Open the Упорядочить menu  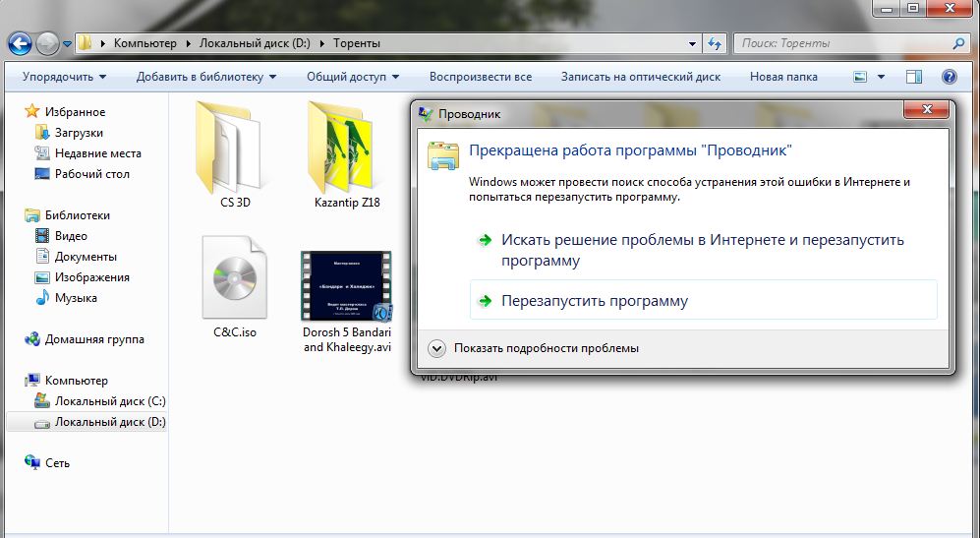[x=64, y=77]
